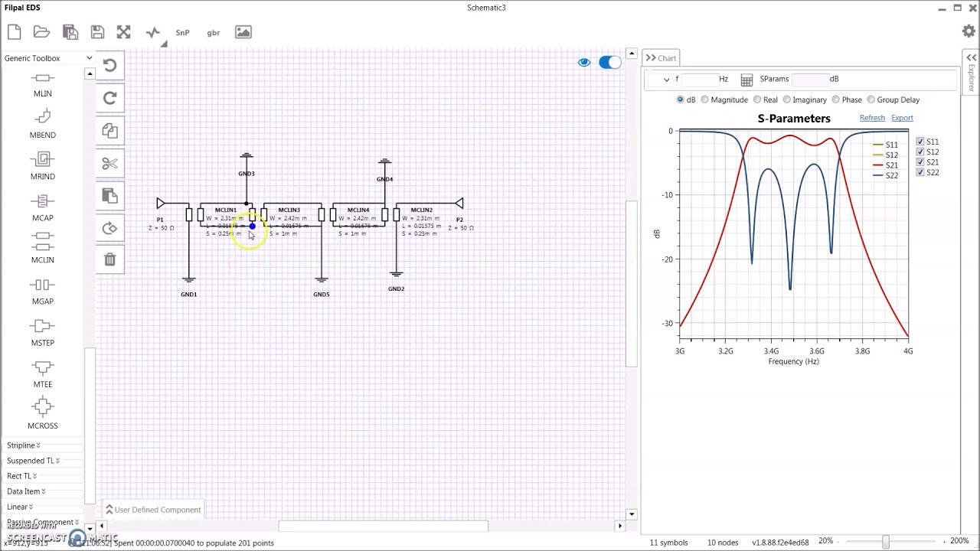This screenshot has width=980, height=551.
Task: Open a file with the folder icon
Action: 41,32
